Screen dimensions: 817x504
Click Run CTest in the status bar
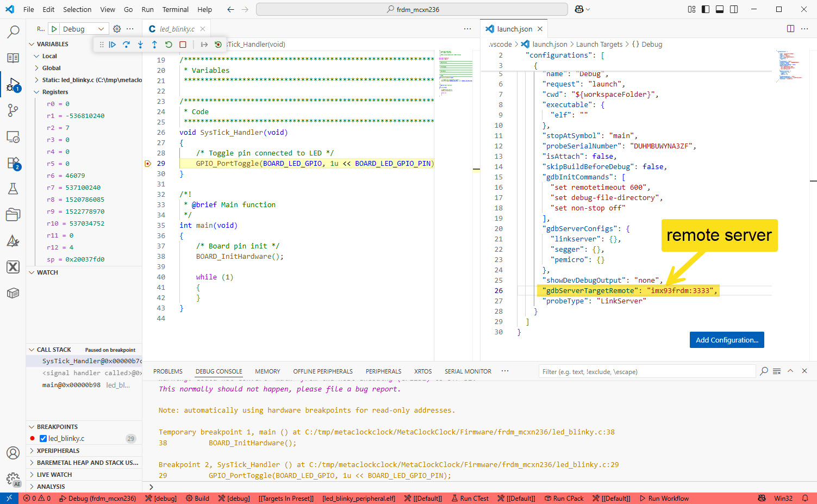coord(470,498)
